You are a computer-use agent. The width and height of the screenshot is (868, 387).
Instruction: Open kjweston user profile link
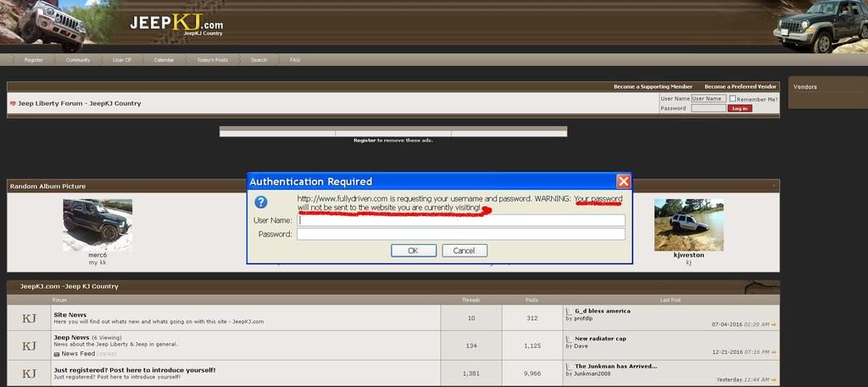click(x=688, y=256)
